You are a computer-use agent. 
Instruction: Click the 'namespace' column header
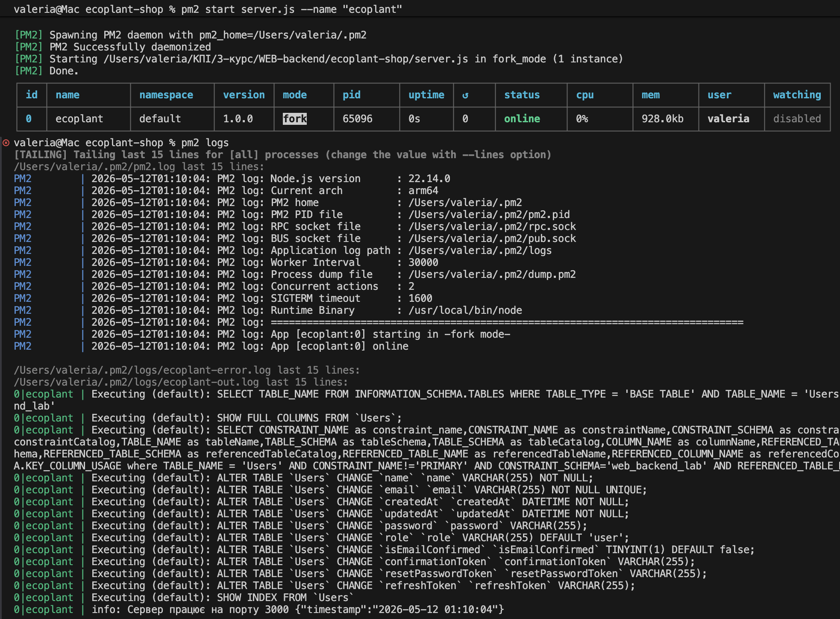pyautogui.click(x=166, y=95)
